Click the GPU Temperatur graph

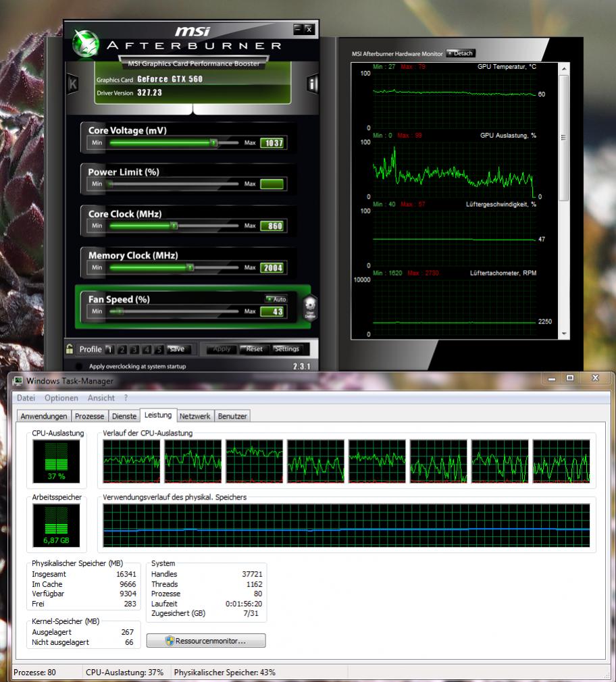point(454,101)
